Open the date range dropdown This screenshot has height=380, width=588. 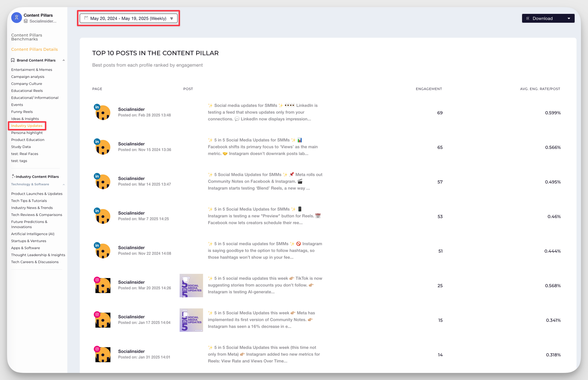pyautogui.click(x=129, y=18)
